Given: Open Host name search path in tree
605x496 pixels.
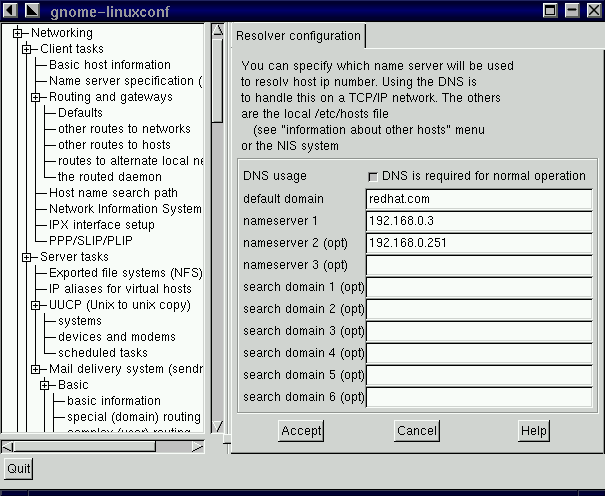Looking at the screenshot, I should pyautogui.click(x=113, y=193).
